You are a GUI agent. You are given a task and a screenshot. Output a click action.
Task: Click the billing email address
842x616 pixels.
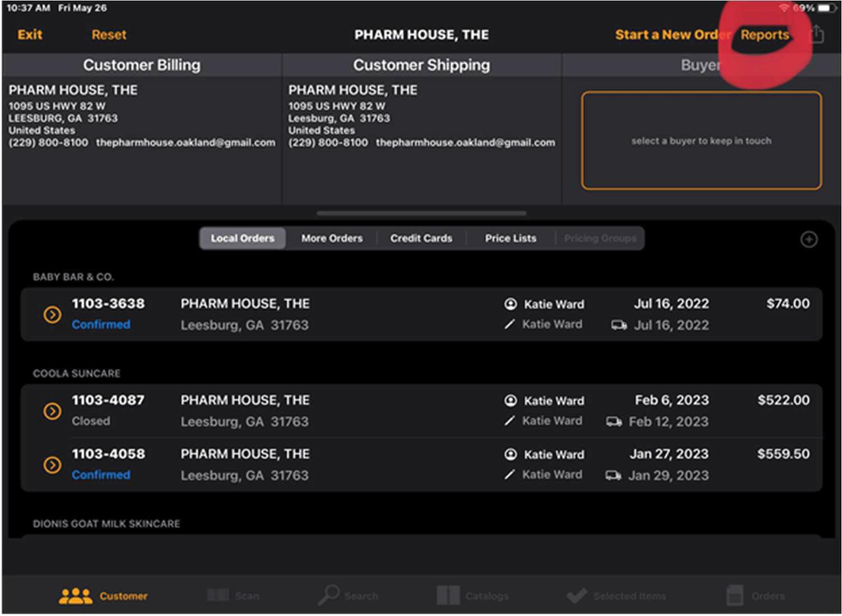pos(186,142)
